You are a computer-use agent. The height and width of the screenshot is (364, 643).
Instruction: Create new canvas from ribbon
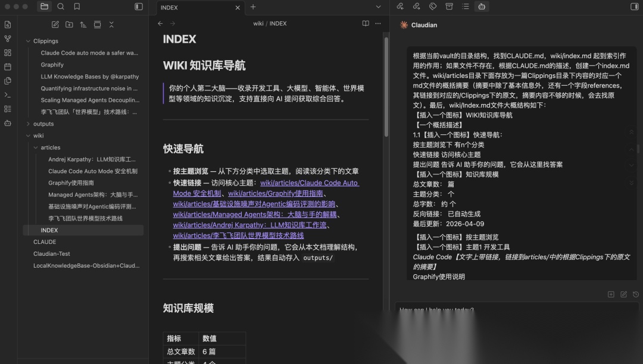click(7, 52)
